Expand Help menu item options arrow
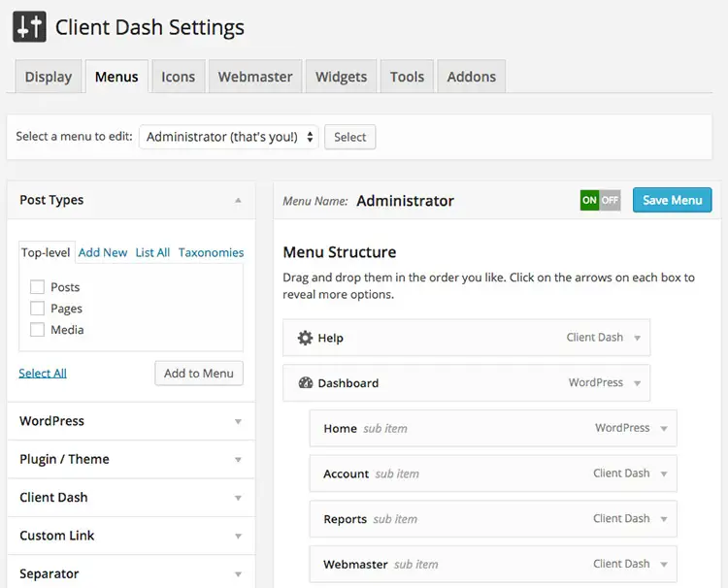Viewport: 728px width, 588px height. pyautogui.click(x=637, y=338)
